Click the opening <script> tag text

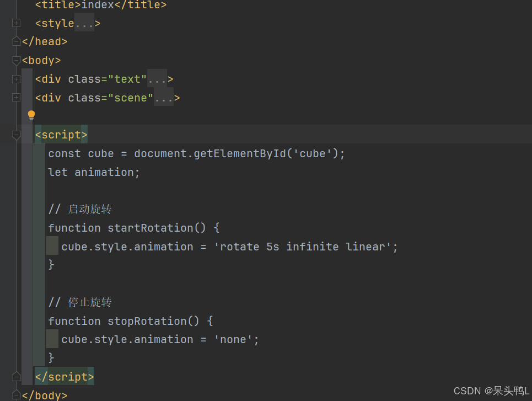pos(61,135)
